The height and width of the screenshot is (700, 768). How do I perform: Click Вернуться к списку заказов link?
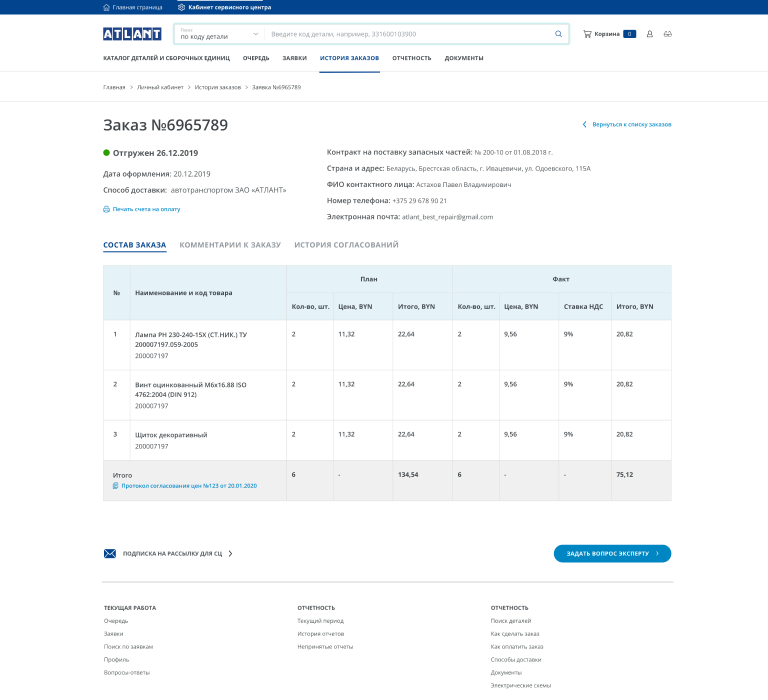point(631,125)
